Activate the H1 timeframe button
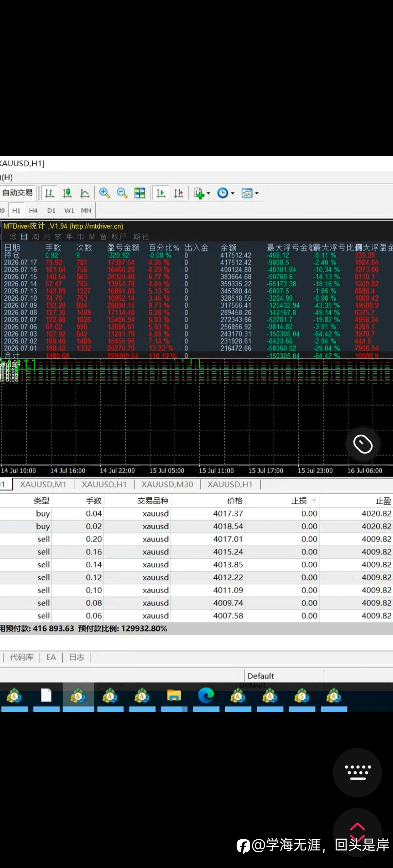This screenshot has height=868, width=393. pyautogui.click(x=16, y=210)
